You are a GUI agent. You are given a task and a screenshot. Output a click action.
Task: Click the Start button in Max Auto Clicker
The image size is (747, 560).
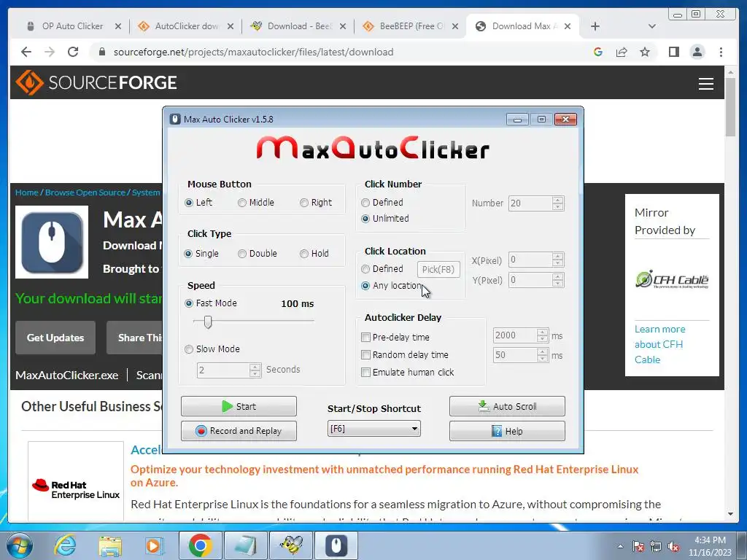239,406
